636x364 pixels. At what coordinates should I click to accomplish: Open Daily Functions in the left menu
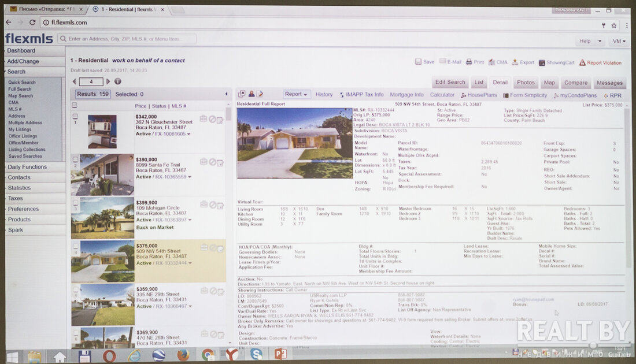click(27, 167)
